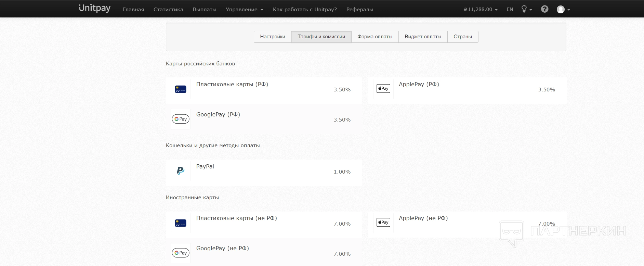
Task: Open the lightbulb notifications menu
Action: [526, 9]
